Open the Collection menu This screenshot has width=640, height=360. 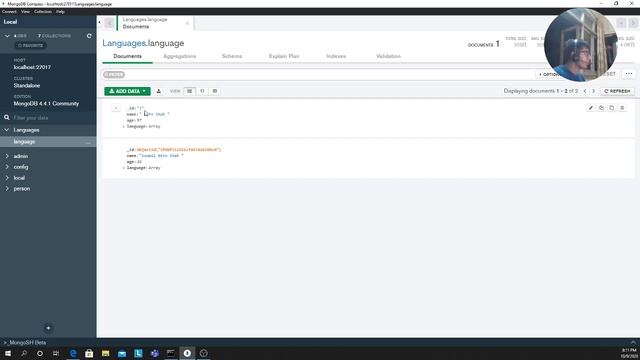[x=43, y=11]
